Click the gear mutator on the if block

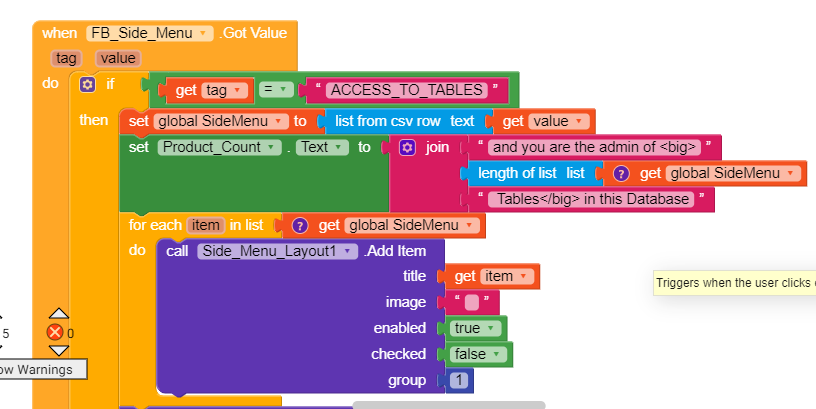coord(87,84)
